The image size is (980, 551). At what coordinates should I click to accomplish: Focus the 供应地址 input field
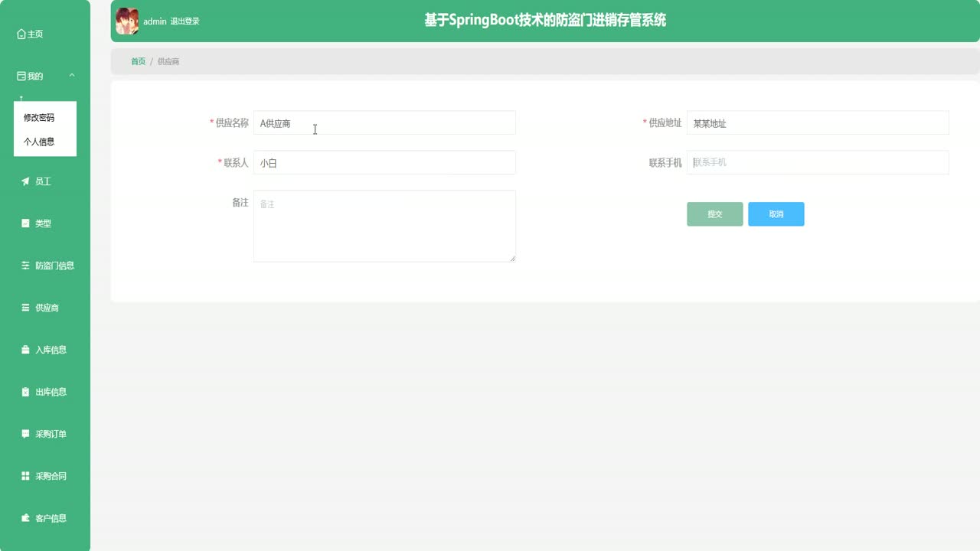(x=818, y=122)
